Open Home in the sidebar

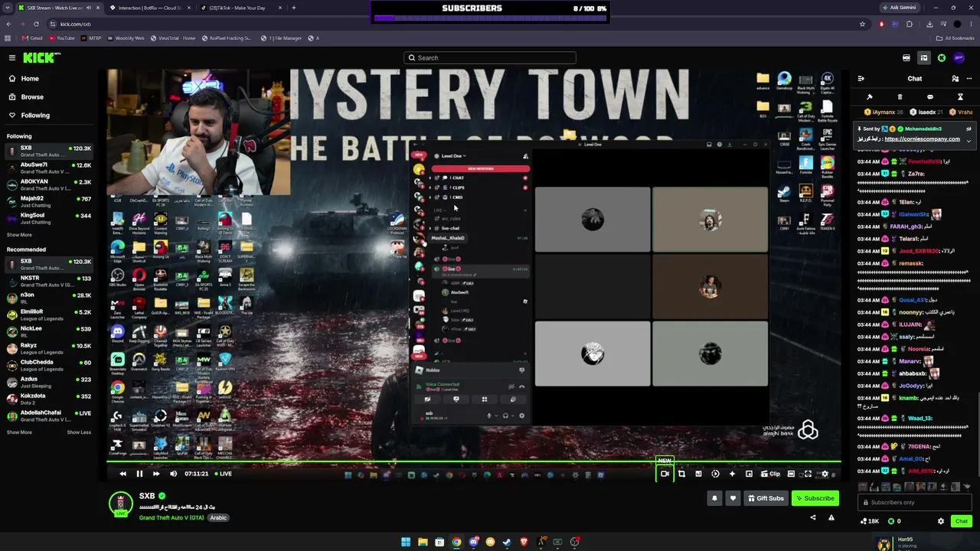coord(30,79)
